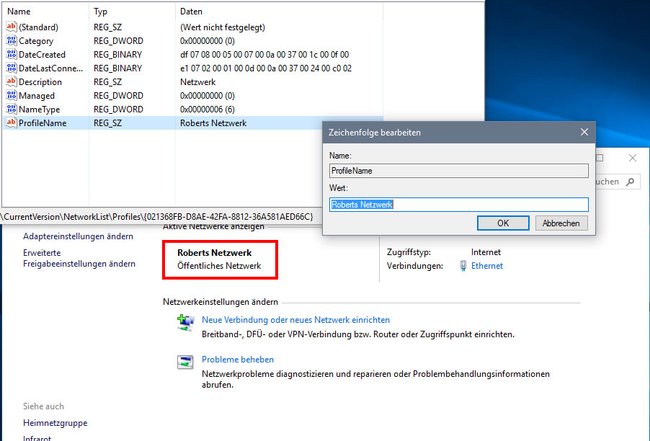Click the Wert input field
Image resolution: width=650 pixels, height=441 pixels.
(x=459, y=204)
